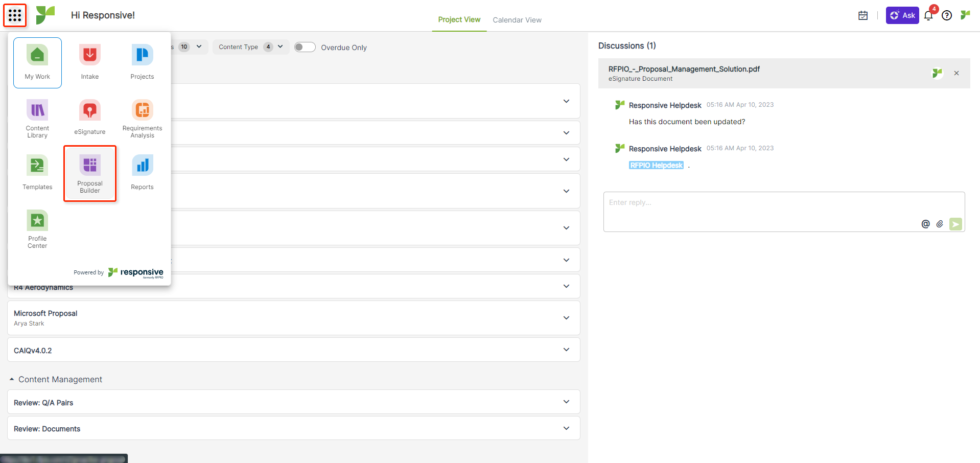The height and width of the screenshot is (463, 980).
Task: Insert a mention with the @ icon
Action: pos(925,224)
